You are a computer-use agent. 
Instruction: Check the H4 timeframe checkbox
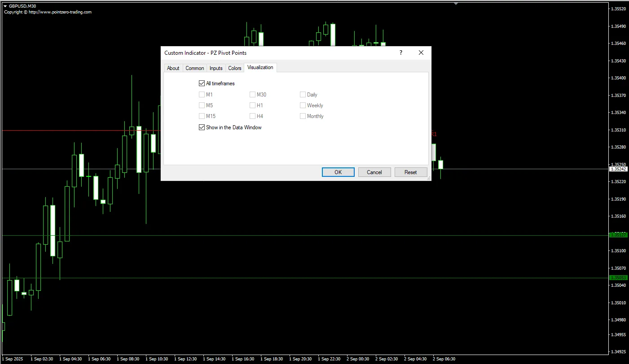253,116
